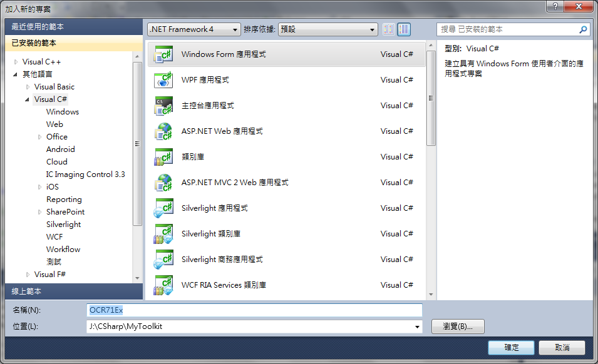Select the Reporting tree item

pos(64,200)
